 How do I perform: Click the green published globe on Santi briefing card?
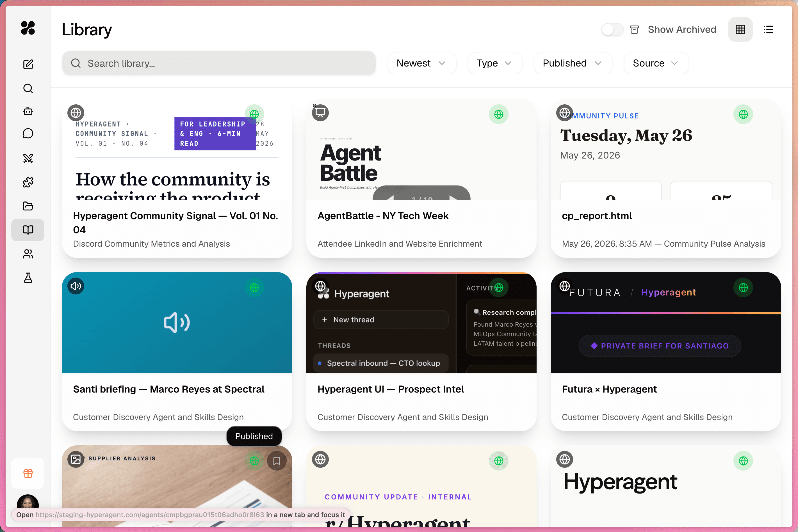click(254, 288)
